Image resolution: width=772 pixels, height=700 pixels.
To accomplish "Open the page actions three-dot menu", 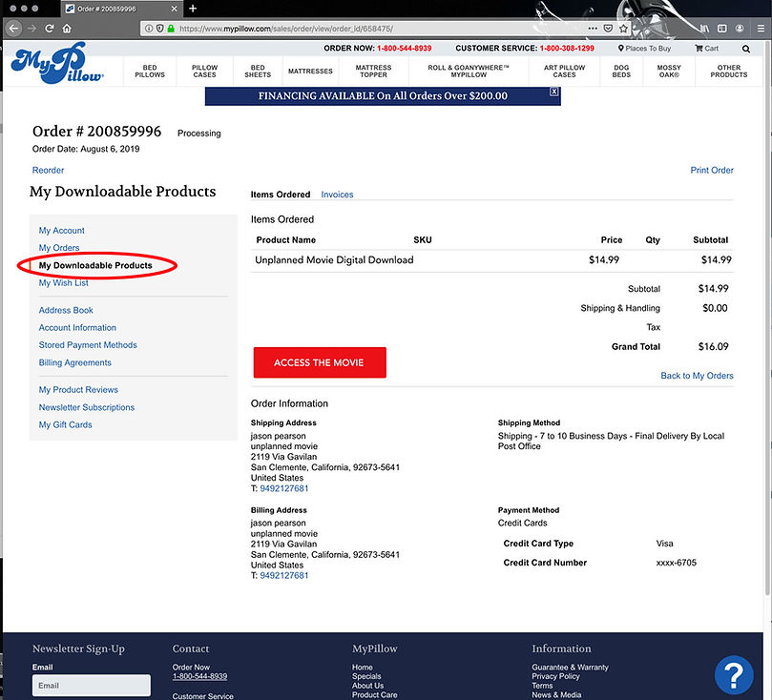I will 593,29.
